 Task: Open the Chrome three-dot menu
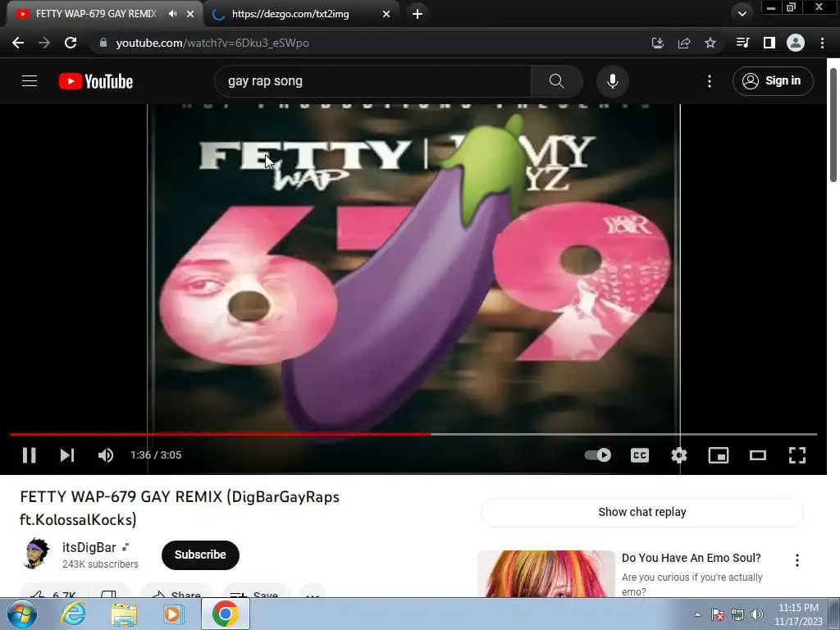coord(822,43)
